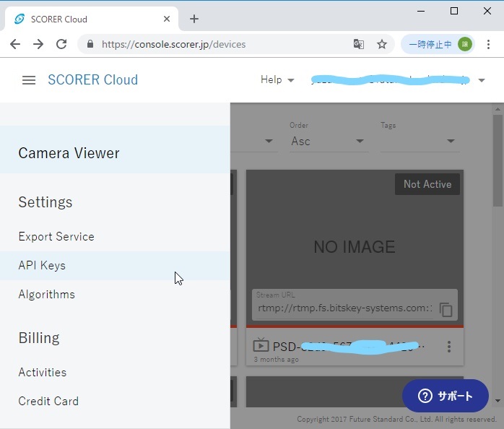504x429 pixels.
Task: Open API Keys settings
Action: tap(115, 266)
